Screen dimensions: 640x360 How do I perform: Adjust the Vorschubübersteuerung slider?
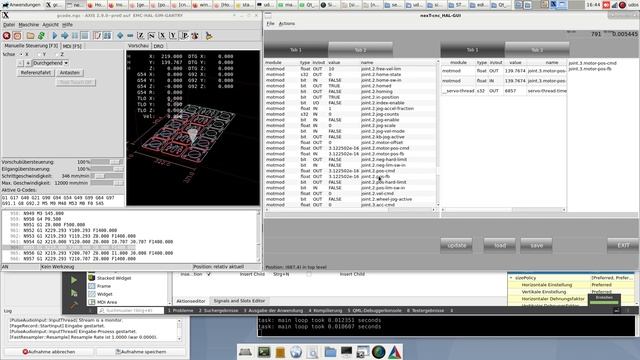tap(107, 162)
